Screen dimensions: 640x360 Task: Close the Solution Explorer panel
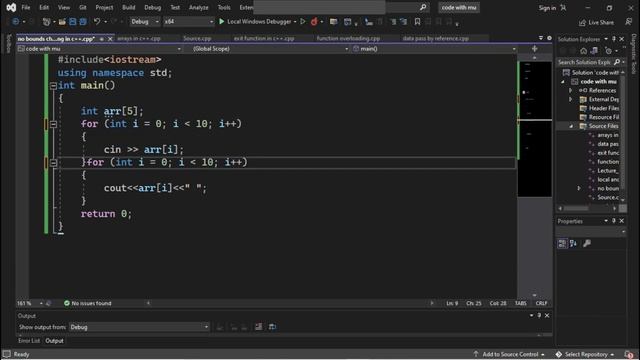pyautogui.click(x=622, y=39)
